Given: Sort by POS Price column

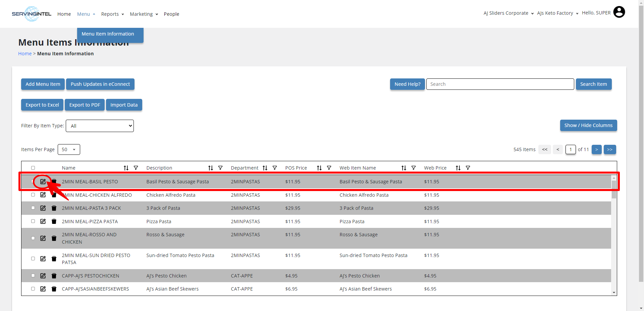Looking at the screenshot, I should pyautogui.click(x=319, y=168).
